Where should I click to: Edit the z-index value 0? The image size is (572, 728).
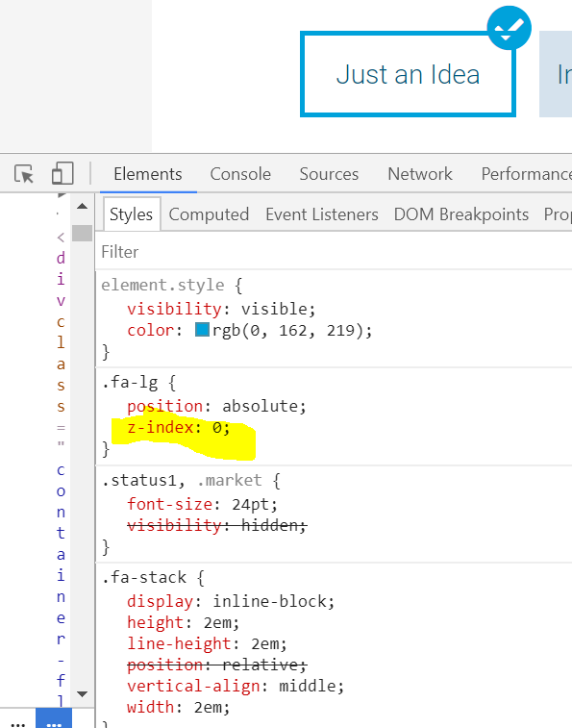[x=217, y=427]
